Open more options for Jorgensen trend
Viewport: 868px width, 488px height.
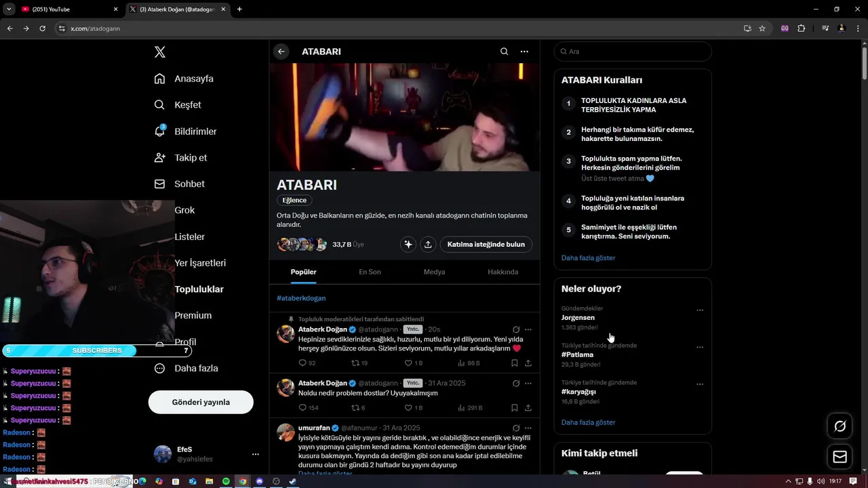click(700, 310)
